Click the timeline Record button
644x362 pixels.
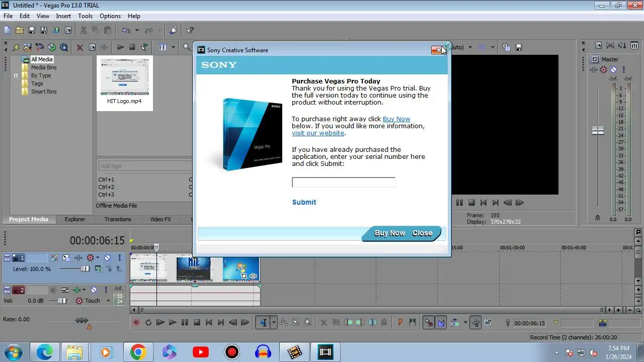coord(136,323)
